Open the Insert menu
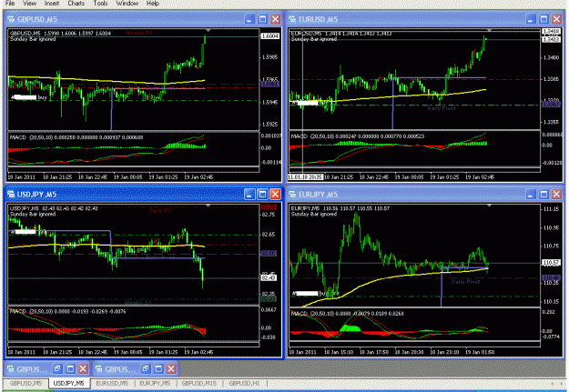The image size is (569, 392). [52, 4]
